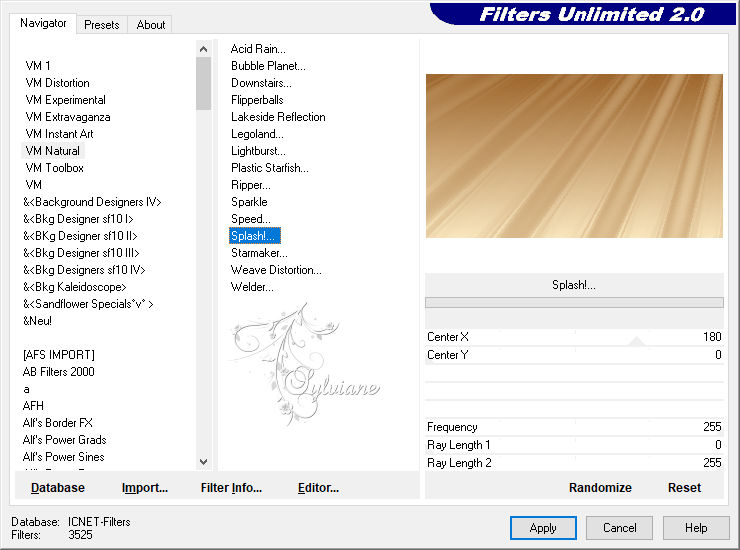
Task: Launch the Editor...
Action: 318,488
